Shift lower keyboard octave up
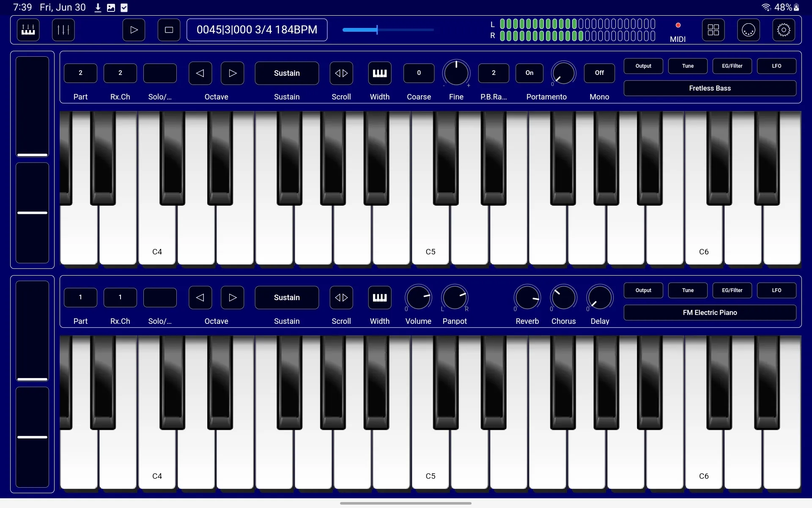The image size is (812, 508). point(233,298)
